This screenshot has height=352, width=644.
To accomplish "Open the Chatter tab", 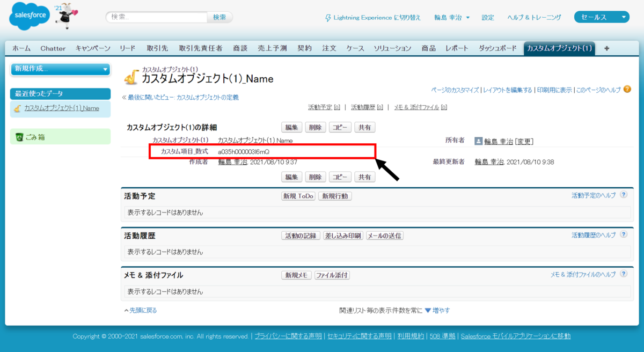I will 53,48.
